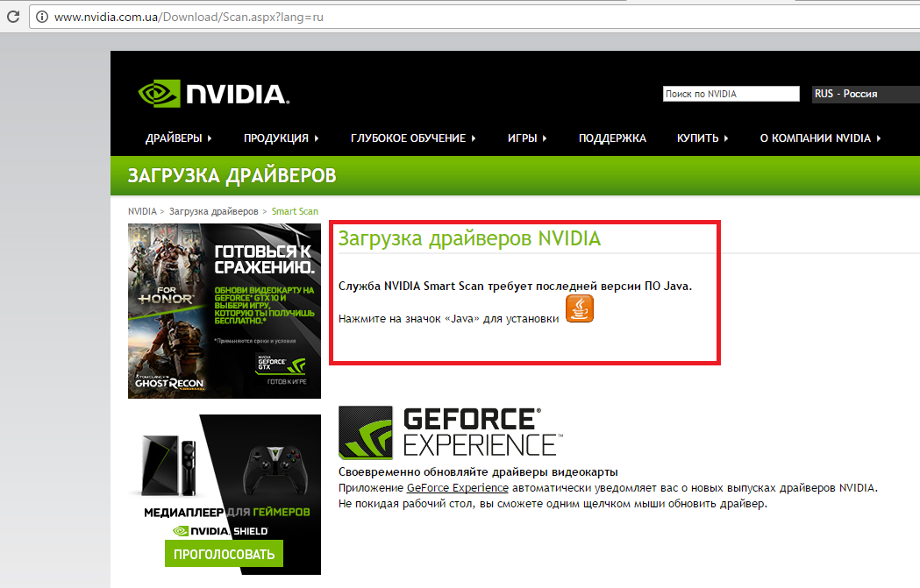Open Глубокое обучение dropdown menu
Image resolution: width=920 pixels, height=588 pixels.
[x=413, y=138]
